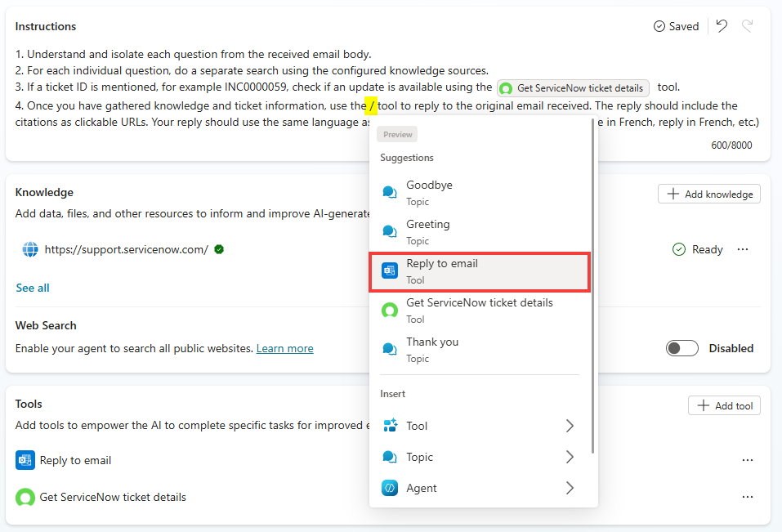Open more options for Reply to email tool
Viewport: 782px width, 532px height.
coord(747,460)
